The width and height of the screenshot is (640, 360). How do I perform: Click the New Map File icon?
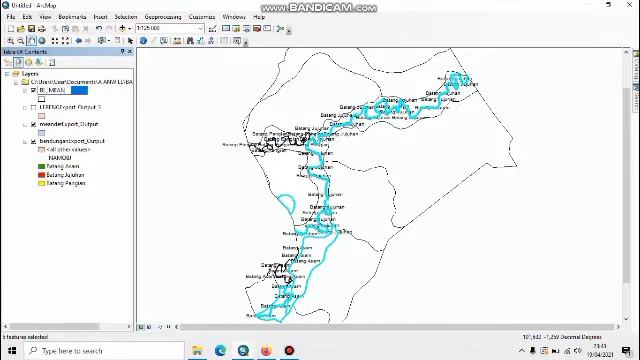(11, 29)
